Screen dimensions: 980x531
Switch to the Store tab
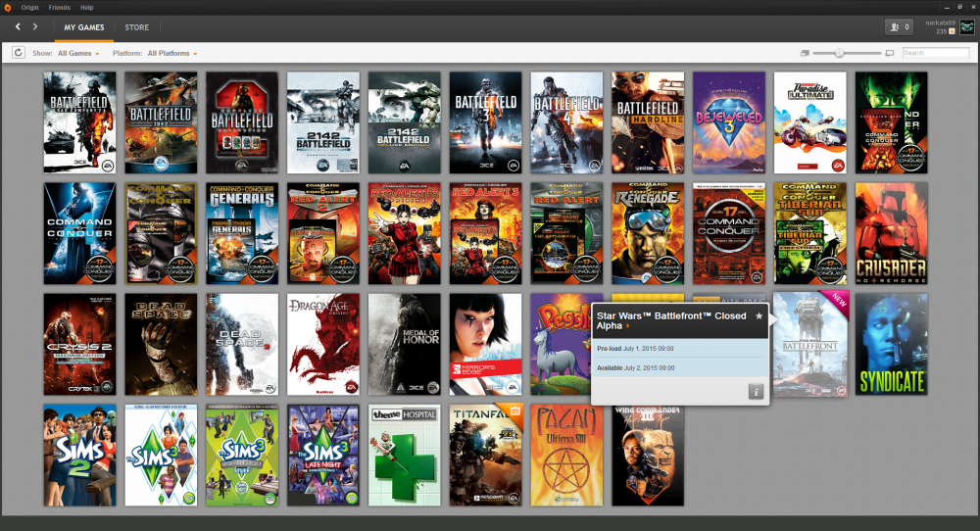point(137,27)
